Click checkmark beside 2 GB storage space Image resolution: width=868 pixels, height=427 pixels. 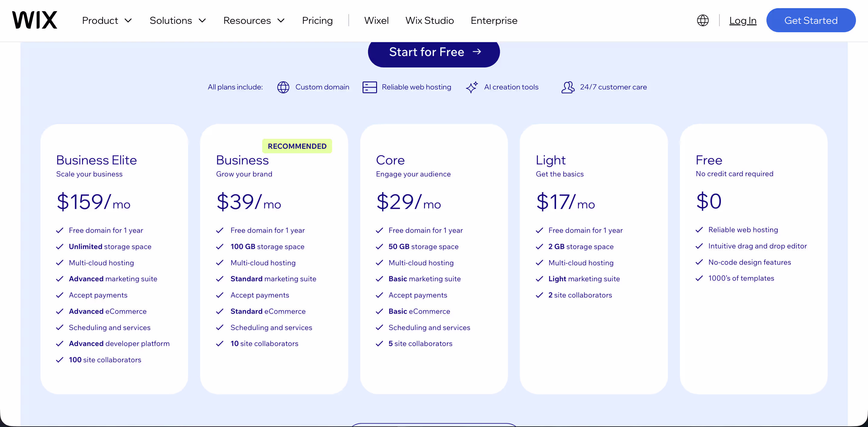tap(539, 247)
